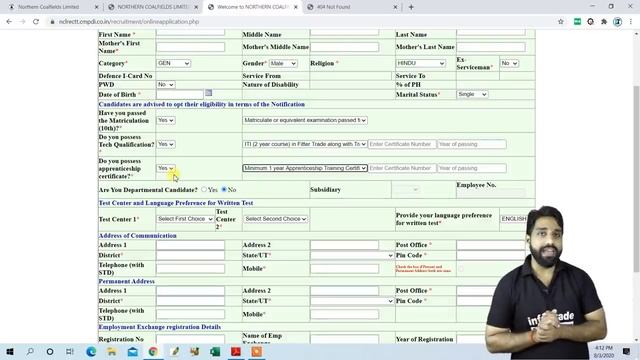Viewport: 640px width, 360px height.
Task: Open the Category dropdown showing GEN
Action: tap(173, 63)
